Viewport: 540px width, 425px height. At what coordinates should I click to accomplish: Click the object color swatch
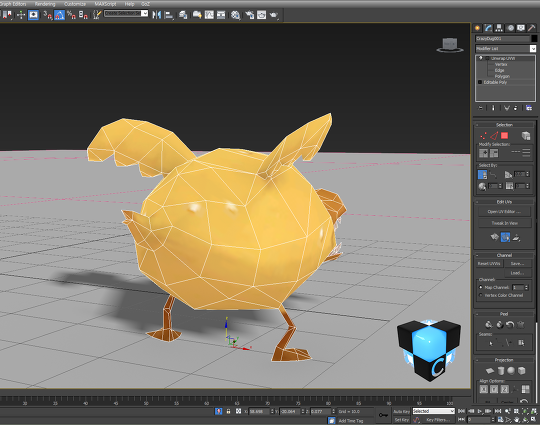click(x=534, y=39)
